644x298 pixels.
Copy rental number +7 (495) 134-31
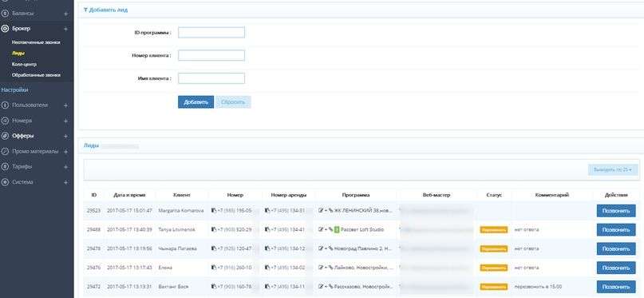coord(267,210)
